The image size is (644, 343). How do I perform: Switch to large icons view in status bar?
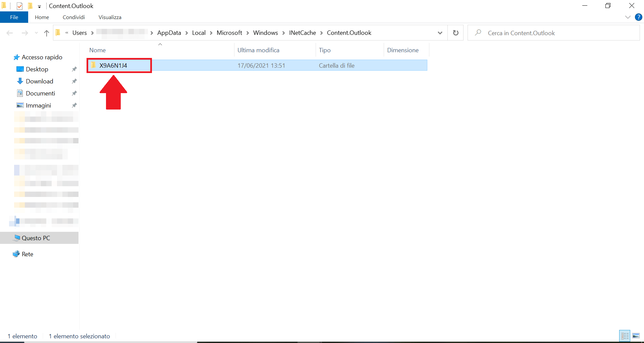point(636,336)
